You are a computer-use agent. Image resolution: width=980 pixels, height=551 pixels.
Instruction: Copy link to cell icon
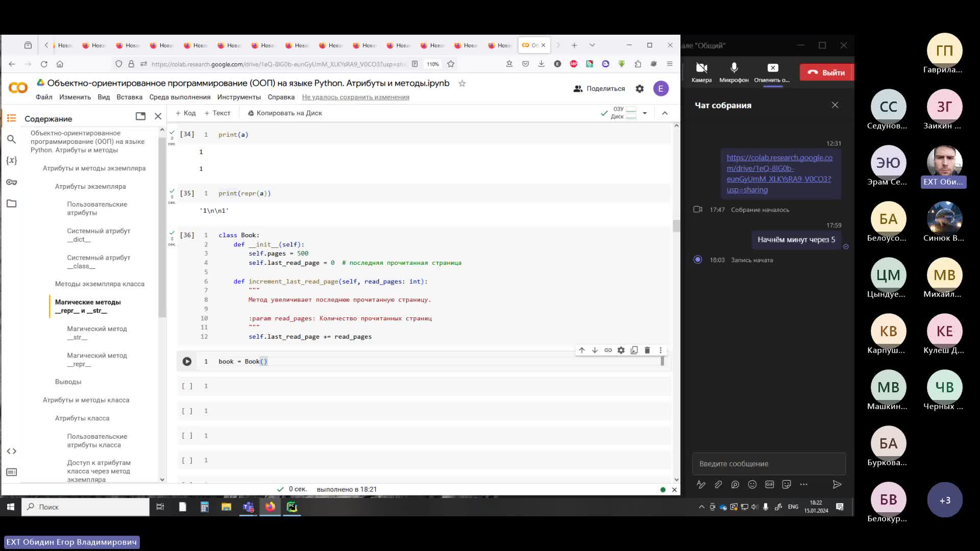[608, 350]
